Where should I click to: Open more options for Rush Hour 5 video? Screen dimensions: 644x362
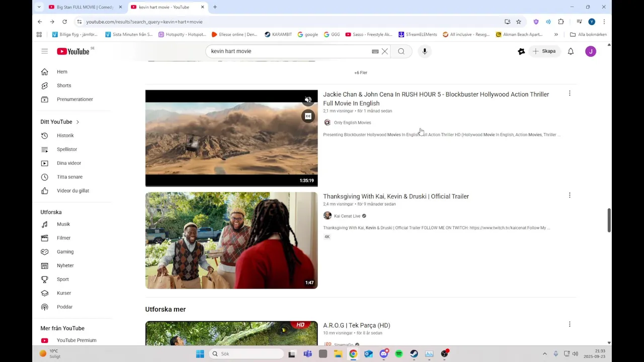tap(570, 94)
